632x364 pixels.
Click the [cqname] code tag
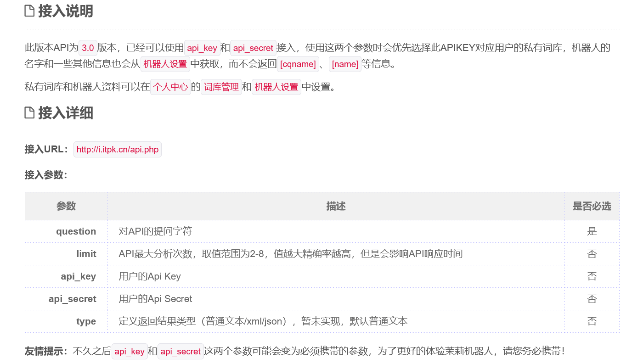coord(298,64)
